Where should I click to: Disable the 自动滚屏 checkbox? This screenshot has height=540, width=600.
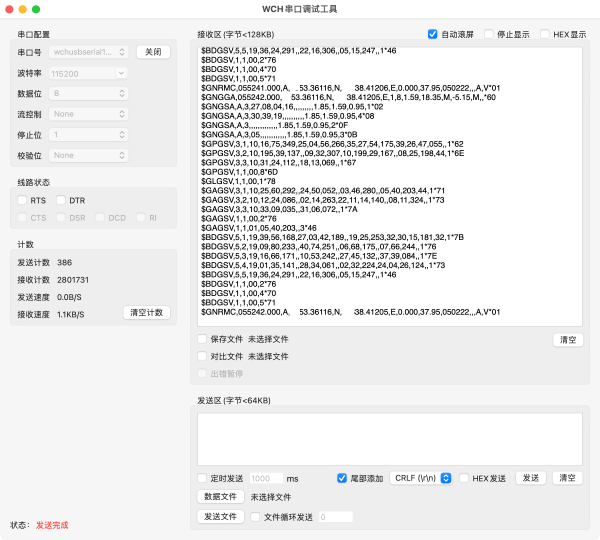pyautogui.click(x=432, y=34)
